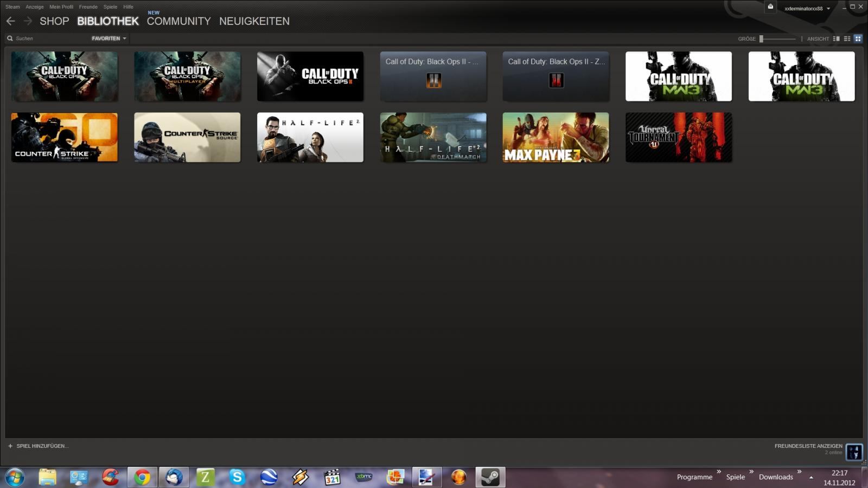Switch to the NEUIGKEITEN tab
This screenshot has height=488, width=868.
pyautogui.click(x=254, y=21)
